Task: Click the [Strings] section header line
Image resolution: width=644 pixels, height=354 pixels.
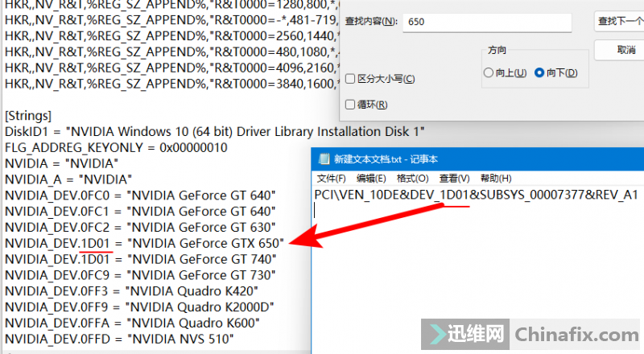Action: click(28, 116)
